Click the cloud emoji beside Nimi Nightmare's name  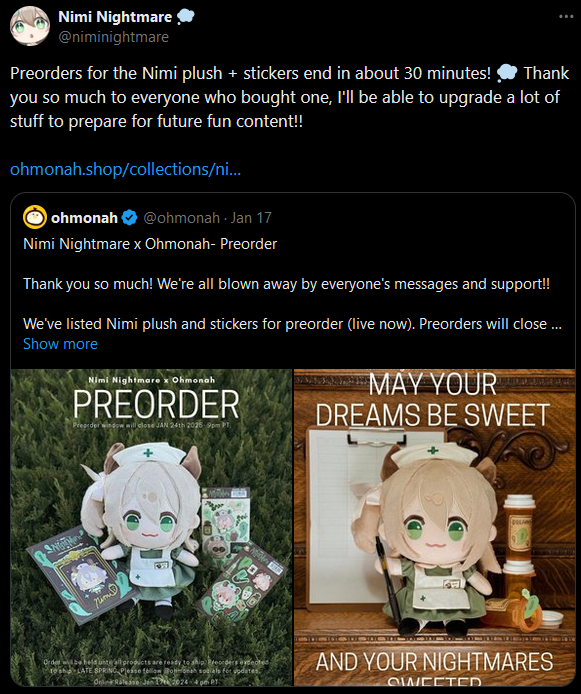point(185,17)
